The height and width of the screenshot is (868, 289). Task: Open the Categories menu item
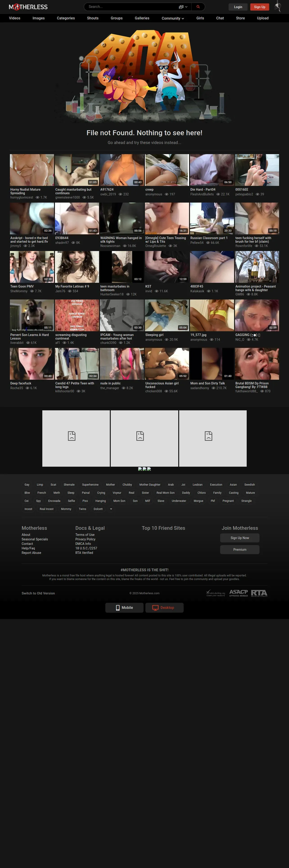coord(66,18)
